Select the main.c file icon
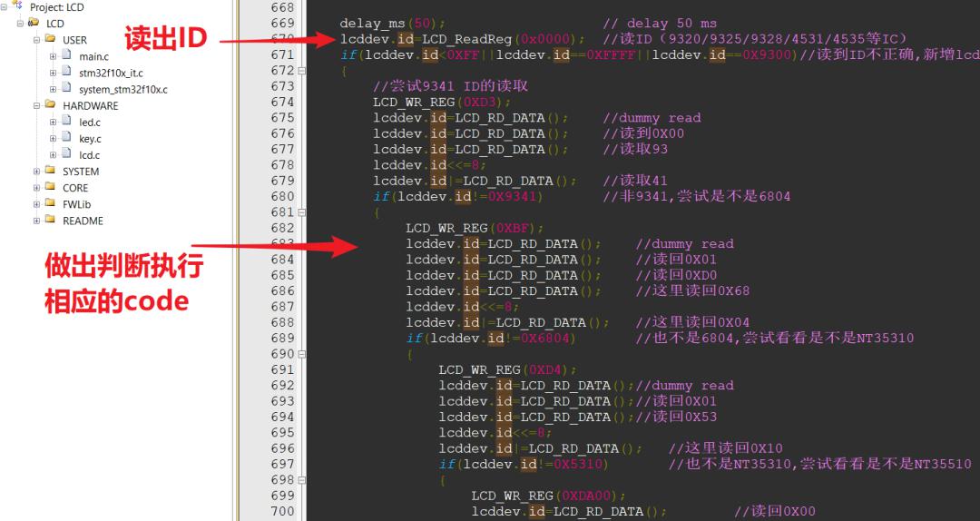This screenshot has width=980, height=521. click(x=67, y=55)
